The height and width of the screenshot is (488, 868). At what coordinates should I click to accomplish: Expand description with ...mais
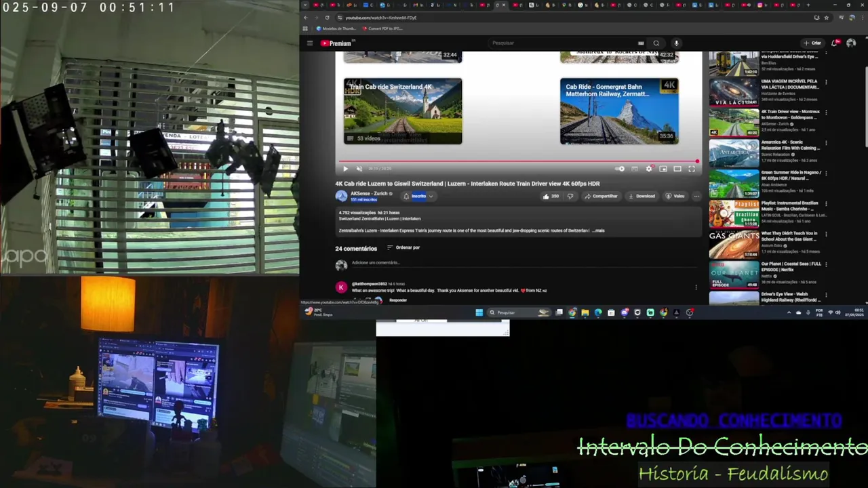tap(598, 230)
